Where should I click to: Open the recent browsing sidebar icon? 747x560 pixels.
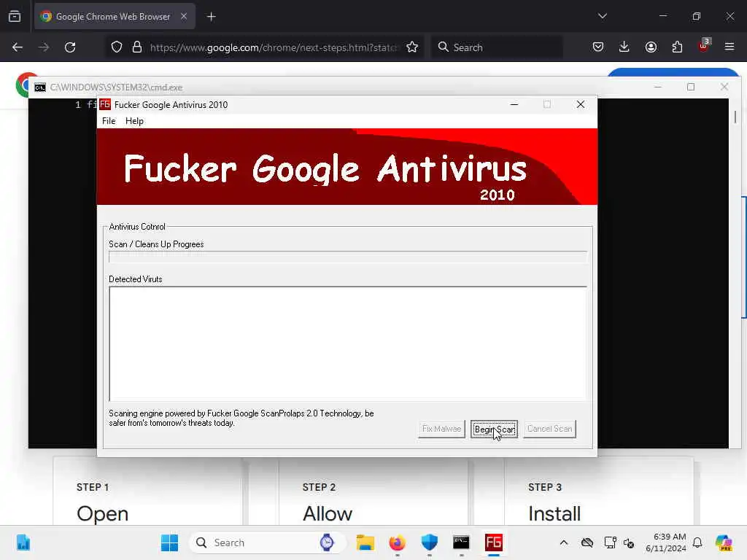point(15,17)
